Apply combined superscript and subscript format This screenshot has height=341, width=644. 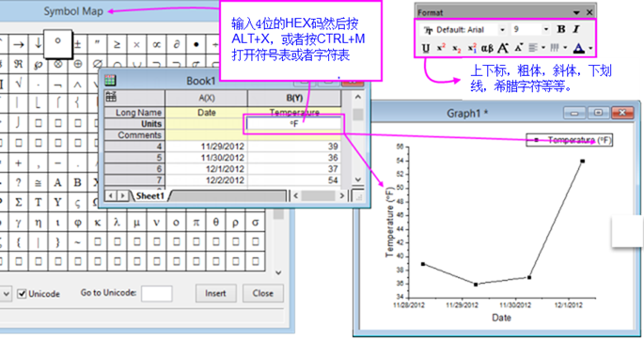pos(472,49)
